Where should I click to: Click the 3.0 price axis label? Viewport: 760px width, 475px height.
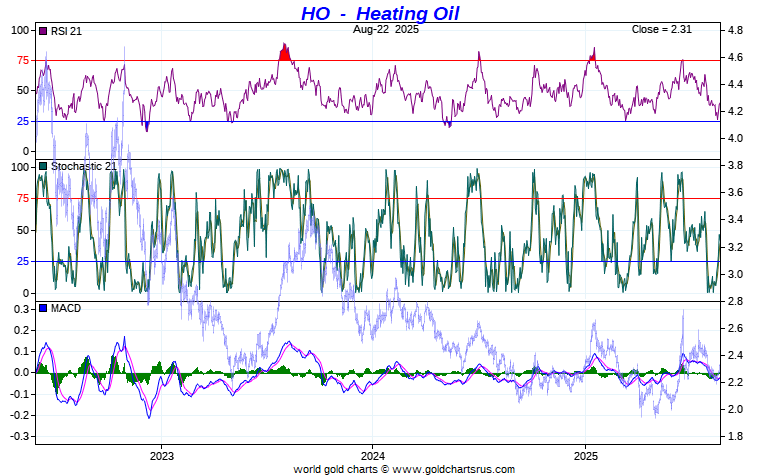coord(735,274)
